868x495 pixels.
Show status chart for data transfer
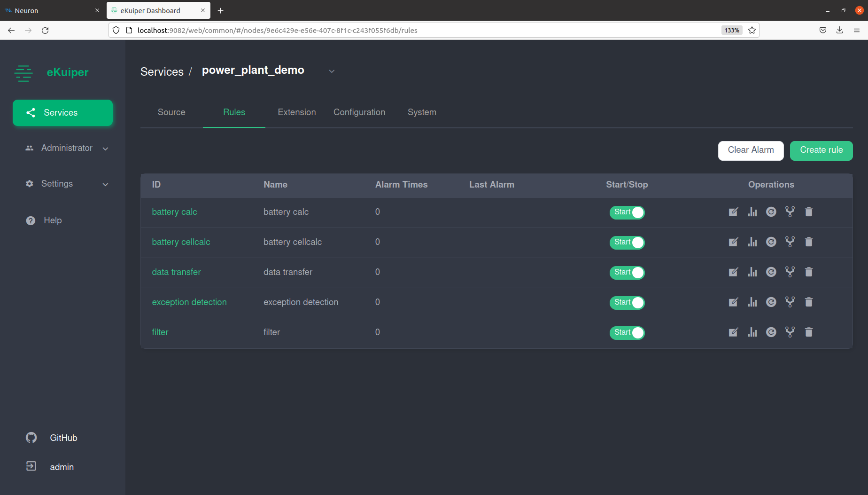(752, 272)
